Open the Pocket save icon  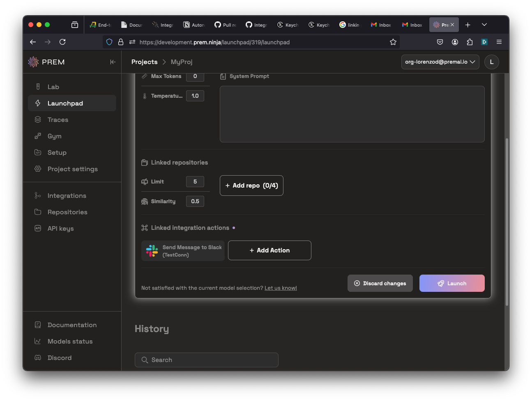pos(440,42)
